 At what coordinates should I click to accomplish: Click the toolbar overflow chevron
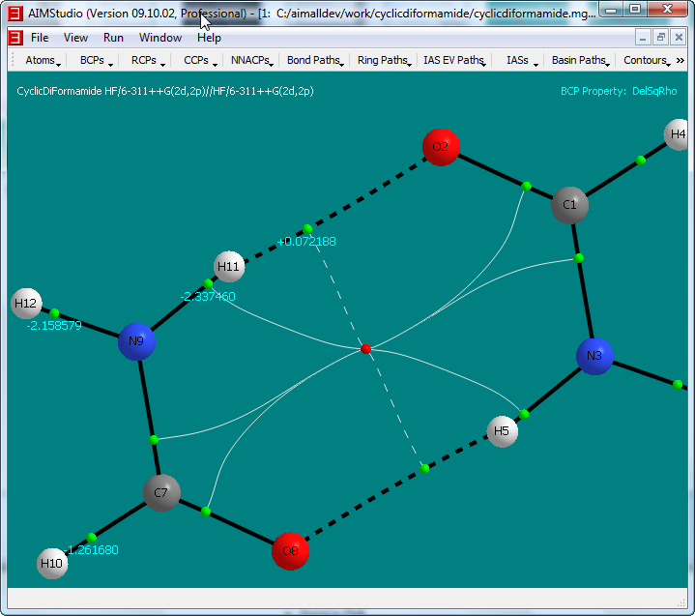coord(681,60)
